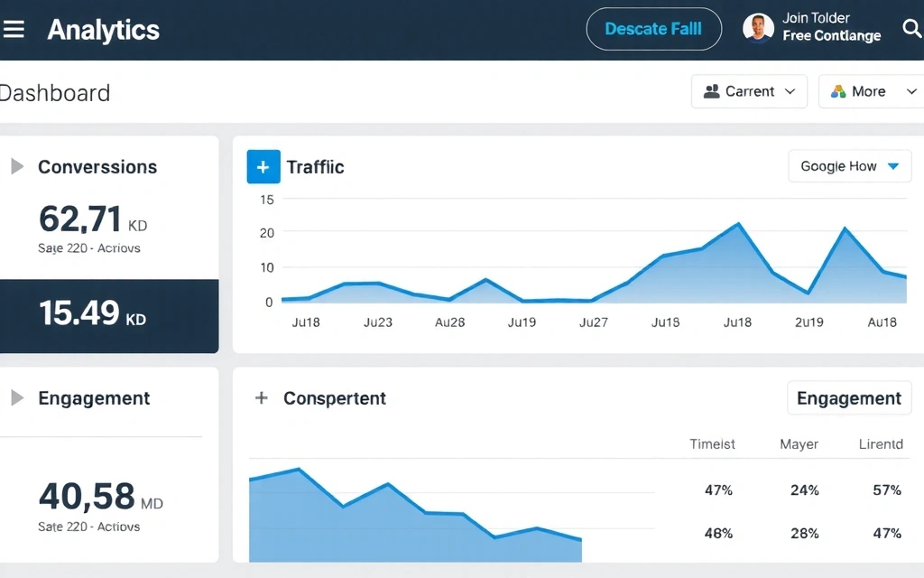Toggle the Engagement view in Conspertent panel
The height and width of the screenshot is (578, 924).
click(x=848, y=397)
